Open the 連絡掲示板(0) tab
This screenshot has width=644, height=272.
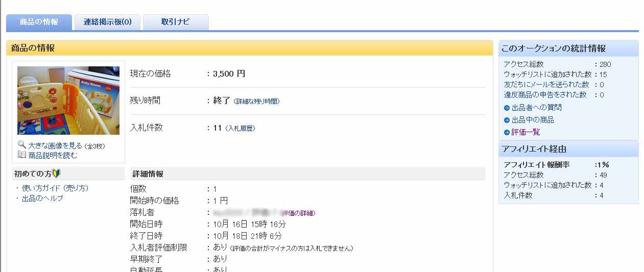coord(107,22)
